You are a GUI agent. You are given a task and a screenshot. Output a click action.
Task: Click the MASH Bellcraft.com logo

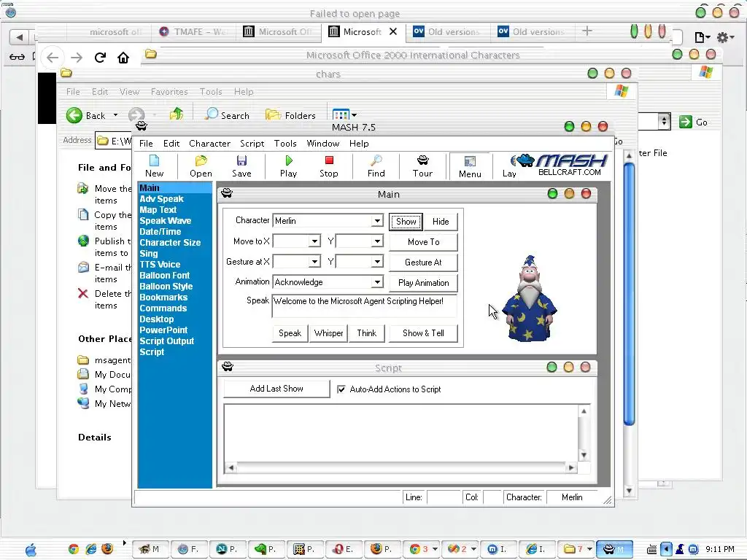(562, 166)
